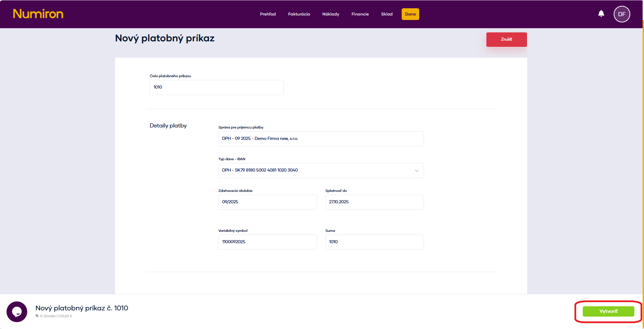Open the Sklad menu item

tap(387, 14)
